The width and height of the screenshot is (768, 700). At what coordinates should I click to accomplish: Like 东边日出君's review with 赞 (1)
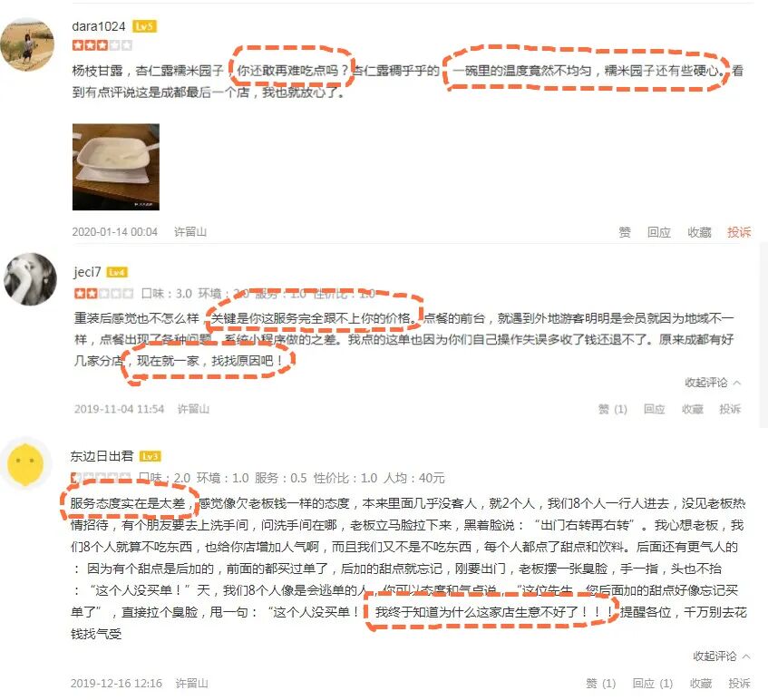click(600, 684)
